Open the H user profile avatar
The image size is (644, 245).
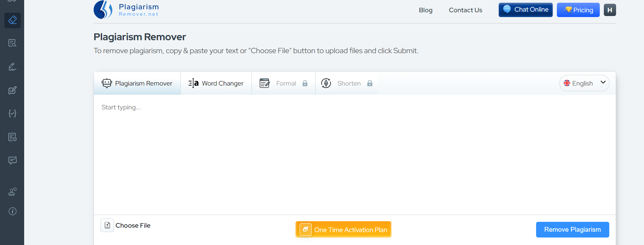(x=610, y=10)
